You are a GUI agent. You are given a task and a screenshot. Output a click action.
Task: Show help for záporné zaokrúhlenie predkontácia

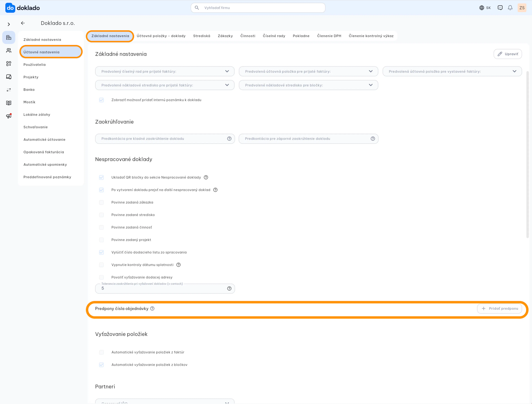point(373,139)
